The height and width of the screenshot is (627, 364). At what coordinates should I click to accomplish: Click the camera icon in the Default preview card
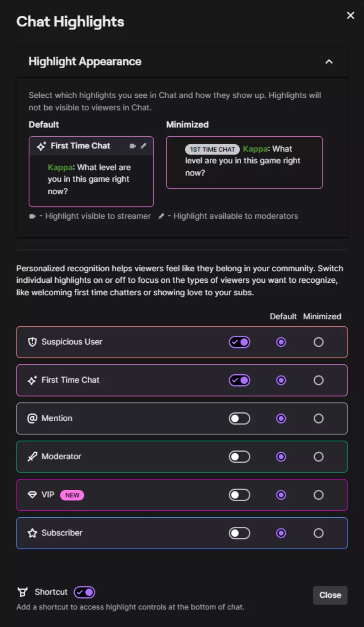point(133,146)
